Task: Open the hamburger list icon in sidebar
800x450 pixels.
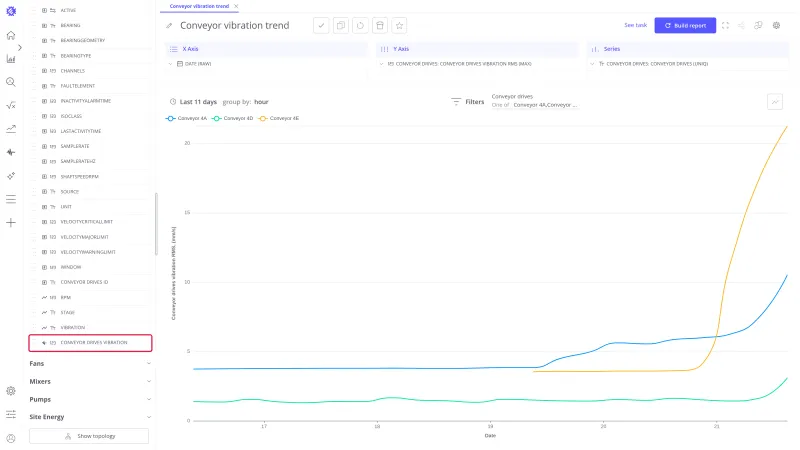Action: click(x=11, y=199)
